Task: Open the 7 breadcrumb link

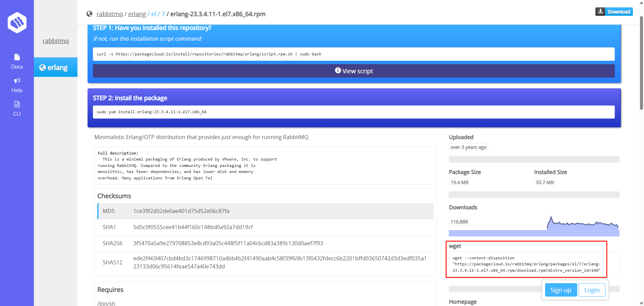Action: 163,14
